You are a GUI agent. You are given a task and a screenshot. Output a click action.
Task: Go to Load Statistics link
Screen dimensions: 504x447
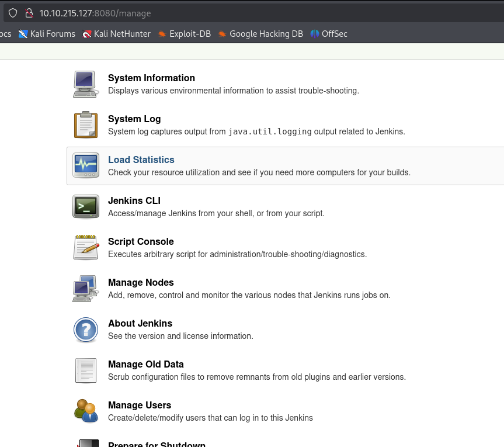pos(141,160)
